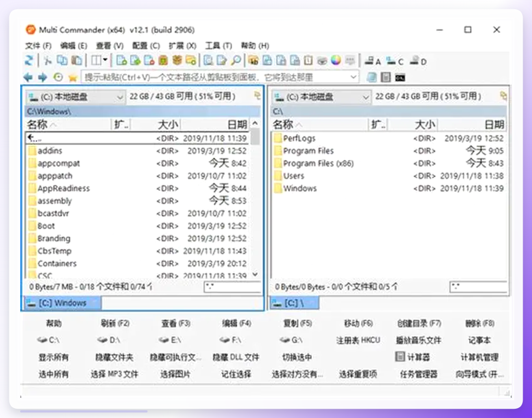Click the 移动 (F6) button
532x418 pixels.
358,324
